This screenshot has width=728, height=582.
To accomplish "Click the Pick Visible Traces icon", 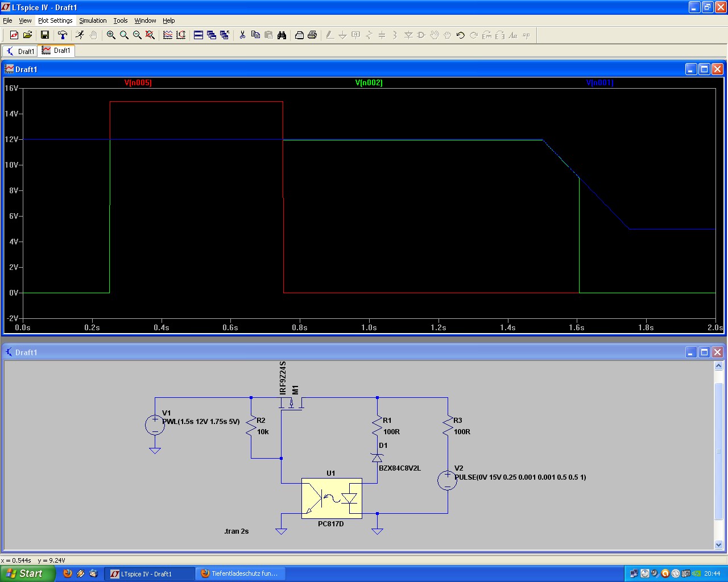I will coord(181,35).
